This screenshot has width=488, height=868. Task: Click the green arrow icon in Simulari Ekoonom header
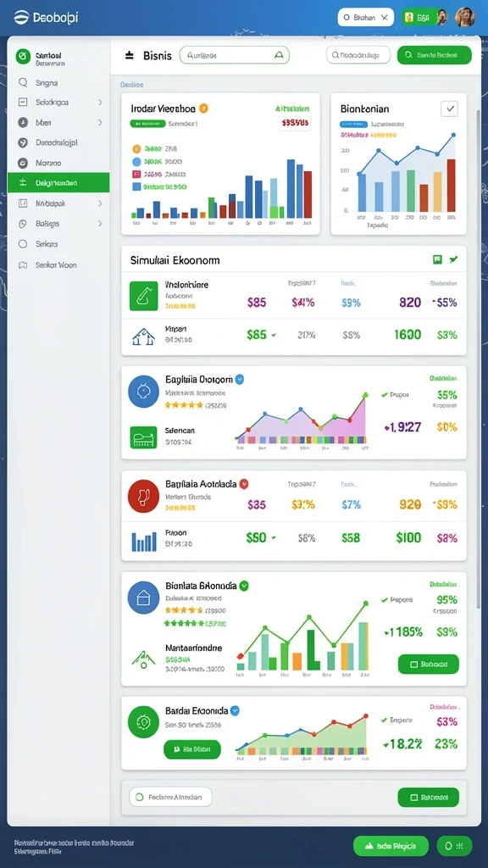pos(454,259)
